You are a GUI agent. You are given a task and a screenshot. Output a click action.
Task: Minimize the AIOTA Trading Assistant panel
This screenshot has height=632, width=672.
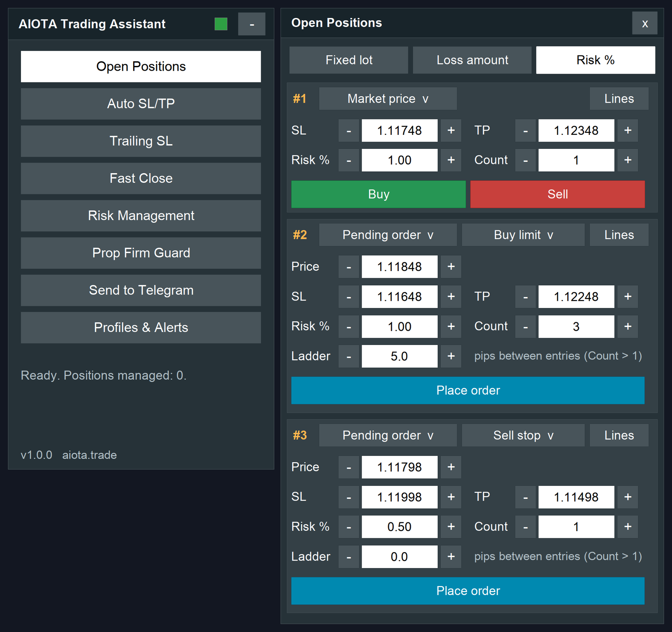coord(252,24)
